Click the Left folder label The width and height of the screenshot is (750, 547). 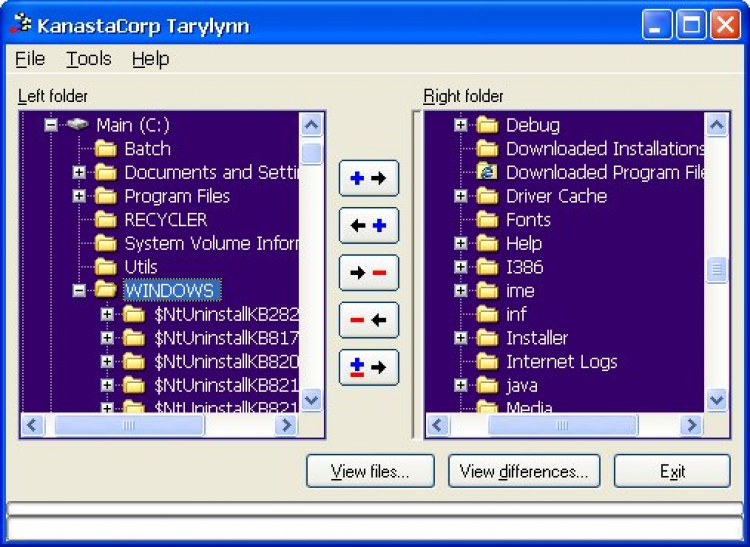[53, 96]
